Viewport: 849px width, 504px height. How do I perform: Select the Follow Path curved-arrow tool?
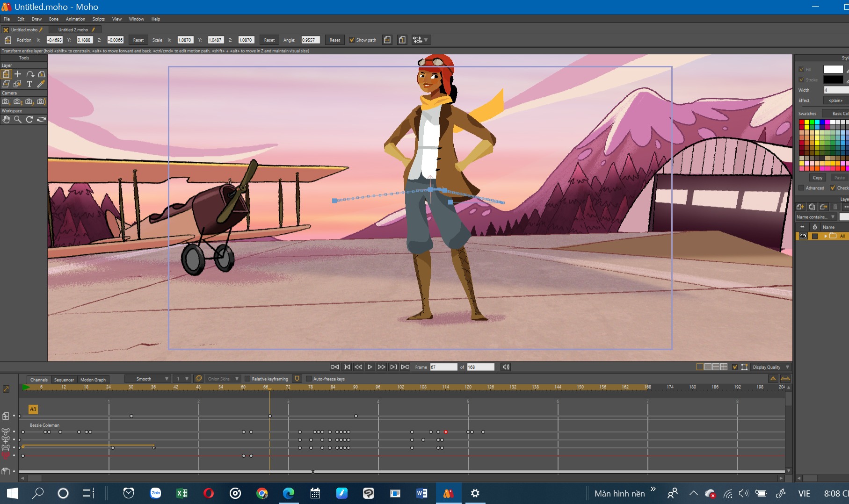tap(30, 74)
